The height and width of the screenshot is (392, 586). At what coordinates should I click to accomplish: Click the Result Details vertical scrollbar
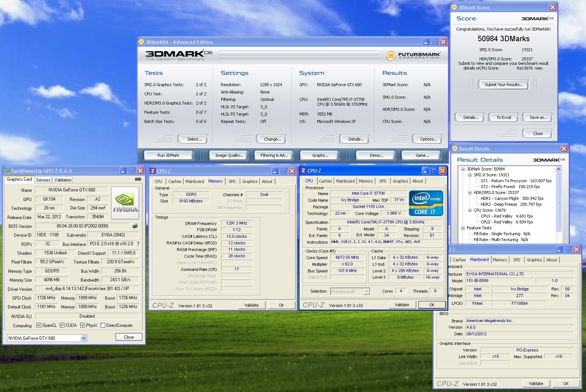pos(558,202)
